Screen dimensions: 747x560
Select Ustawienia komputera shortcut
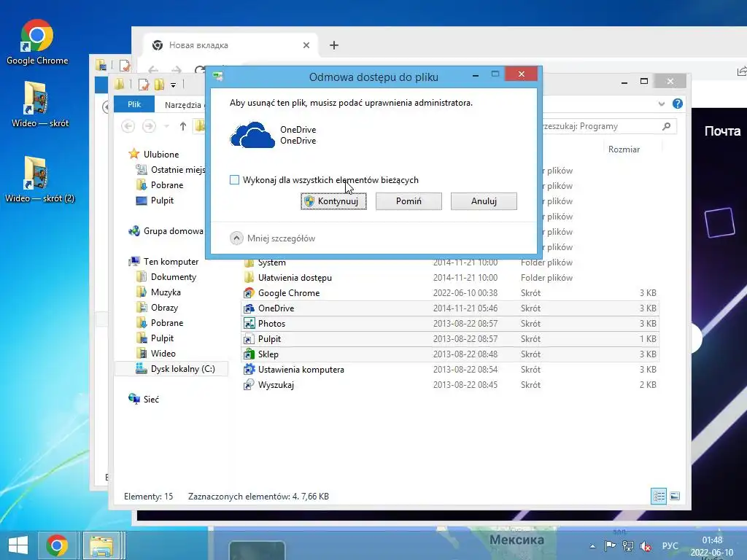pos(450,370)
